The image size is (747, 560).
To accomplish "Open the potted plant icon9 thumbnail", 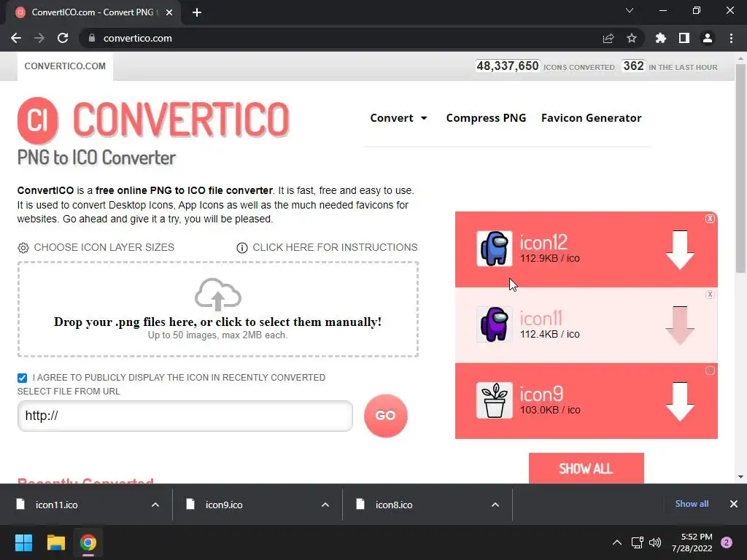I will [x=495, y=400].
